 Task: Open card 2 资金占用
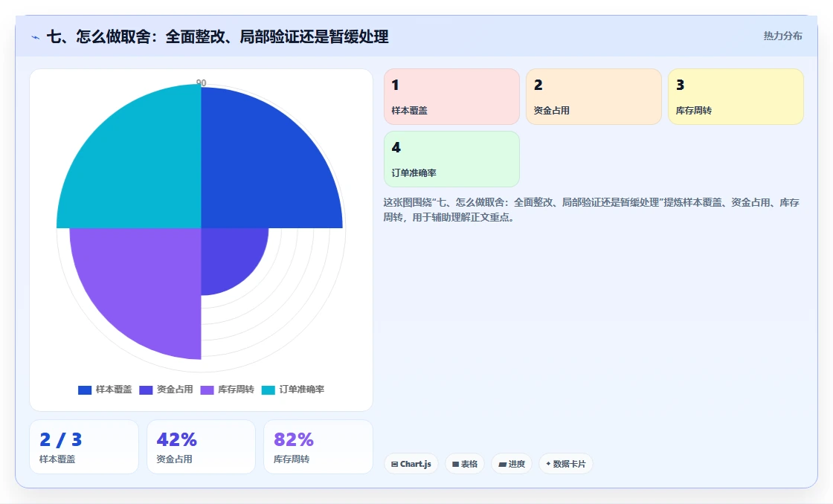click(x=594, y=97)
